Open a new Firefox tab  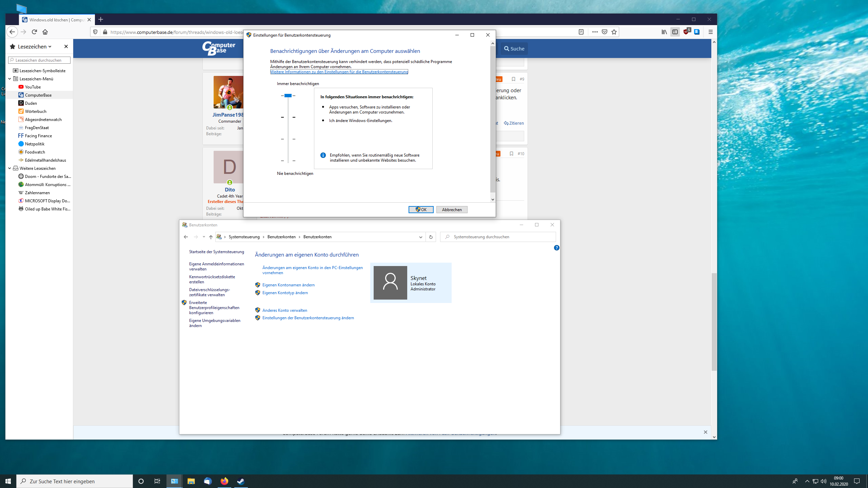coord(101,20)
